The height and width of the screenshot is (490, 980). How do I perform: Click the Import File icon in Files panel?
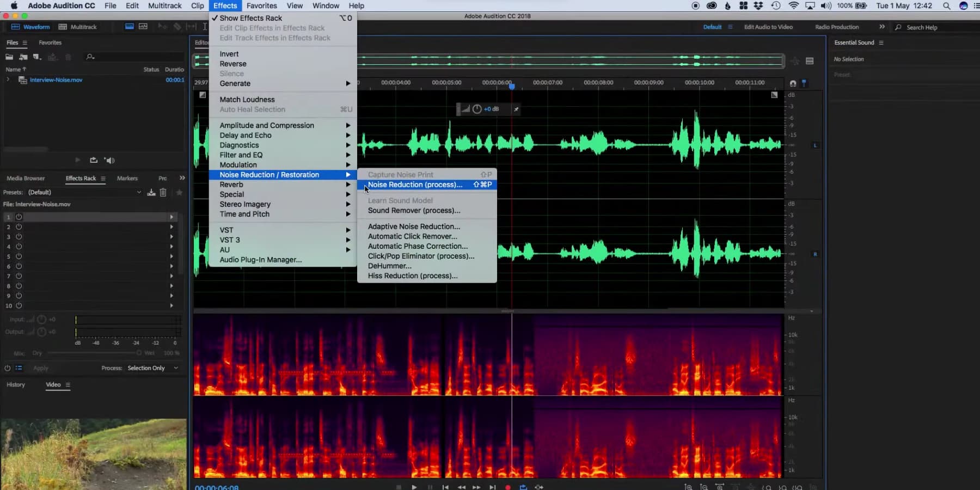pos(23,56)
